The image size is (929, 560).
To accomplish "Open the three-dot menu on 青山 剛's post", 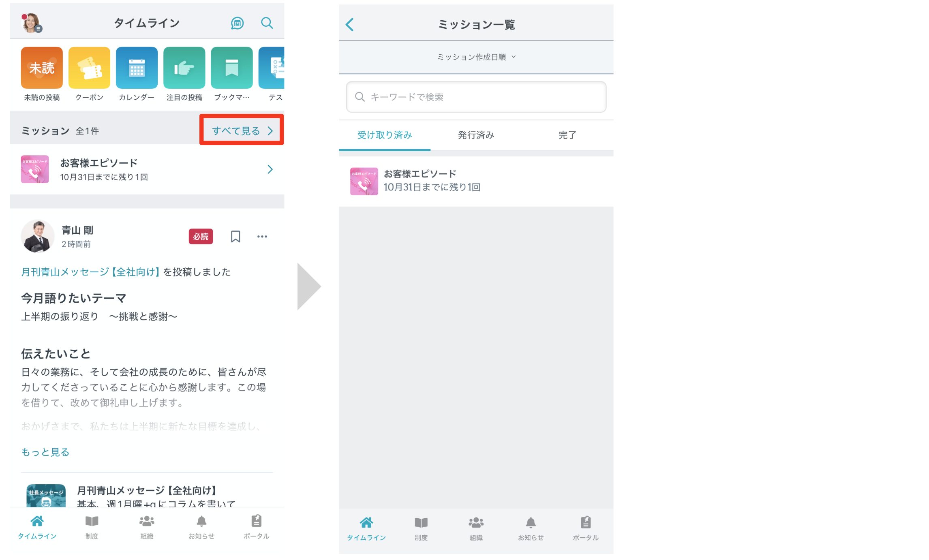I will pos(262,237).
